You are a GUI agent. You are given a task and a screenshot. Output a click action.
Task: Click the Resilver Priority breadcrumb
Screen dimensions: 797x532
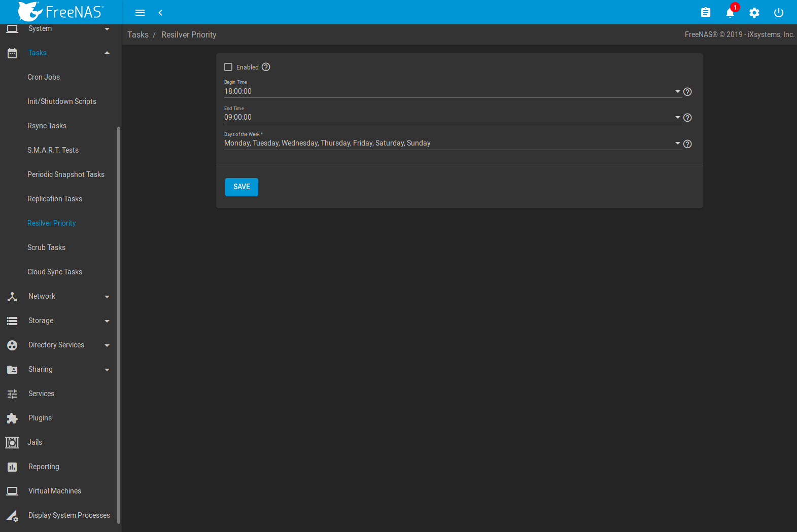click(x=189, y=34)
